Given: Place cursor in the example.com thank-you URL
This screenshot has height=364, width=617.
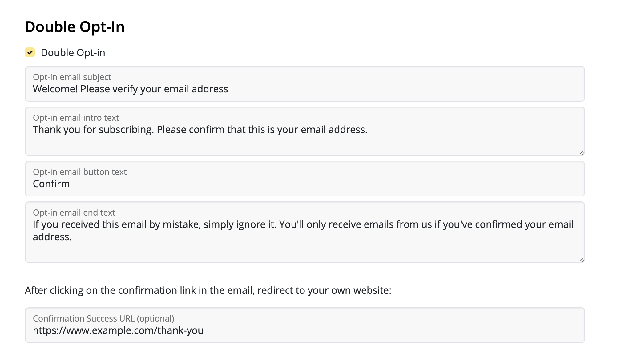Looking at the screenshot, I should point(118,330).
